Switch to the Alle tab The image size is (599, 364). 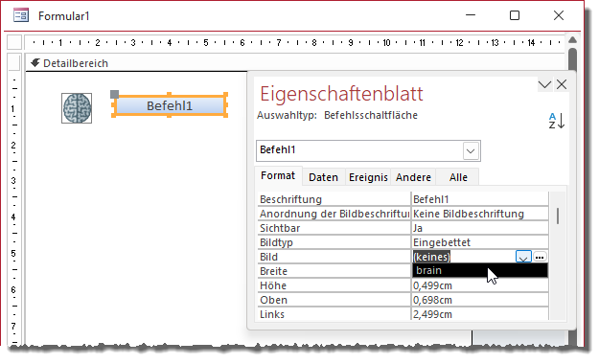(458, 177)
